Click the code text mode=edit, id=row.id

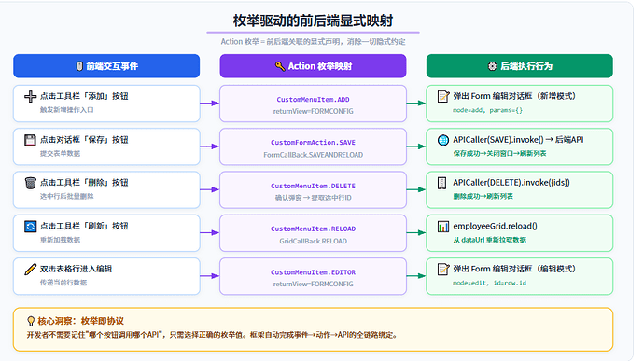(x=490, y=283)
